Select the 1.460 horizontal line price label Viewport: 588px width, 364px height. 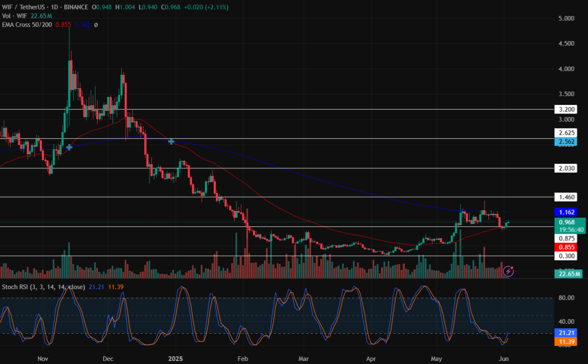tap(566, 197)
